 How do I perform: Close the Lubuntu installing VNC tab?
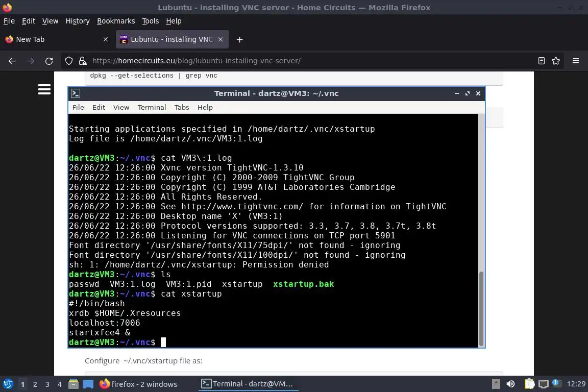220,39
